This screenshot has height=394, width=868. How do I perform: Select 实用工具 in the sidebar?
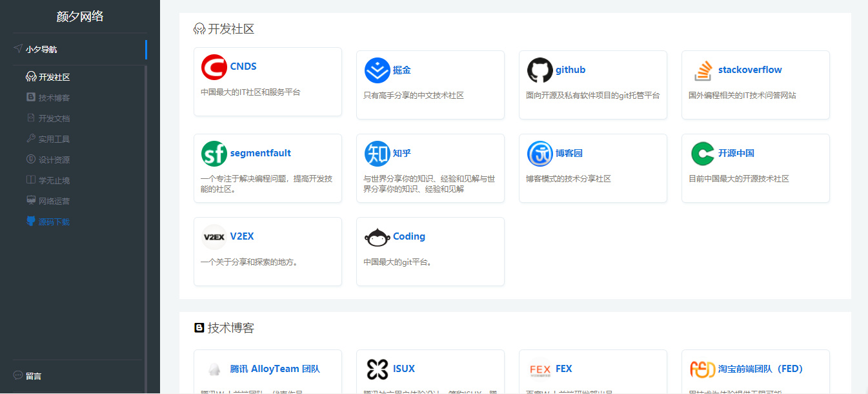click(54, 139)
